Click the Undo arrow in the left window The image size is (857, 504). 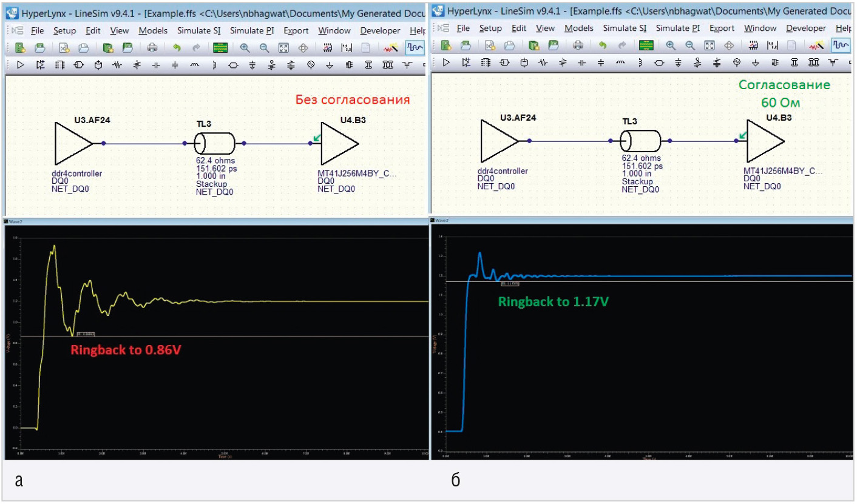point(177,49)
